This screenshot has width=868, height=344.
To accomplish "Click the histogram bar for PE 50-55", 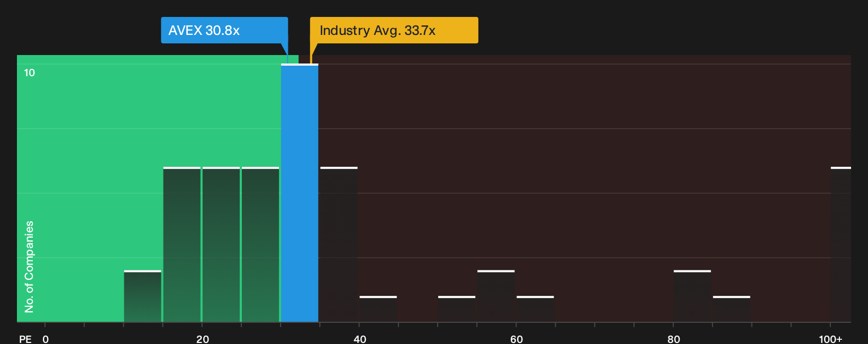I will coord(457,309).
